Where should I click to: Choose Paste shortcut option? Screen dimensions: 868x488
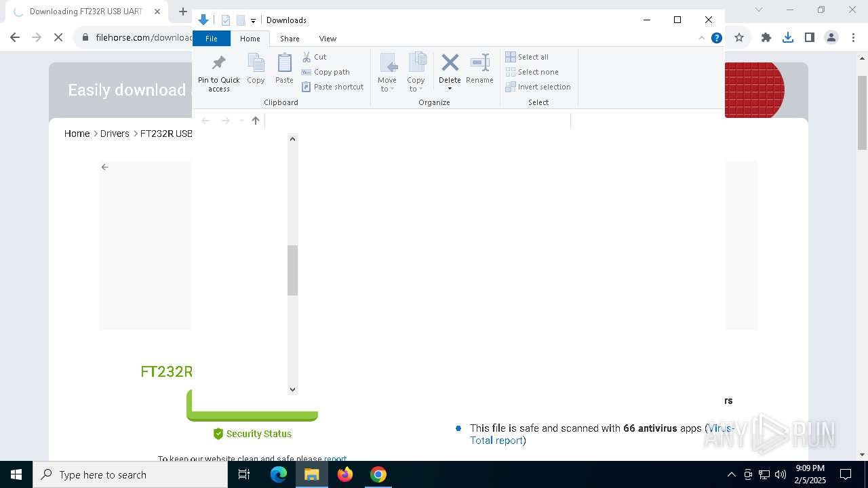point(333,87)
